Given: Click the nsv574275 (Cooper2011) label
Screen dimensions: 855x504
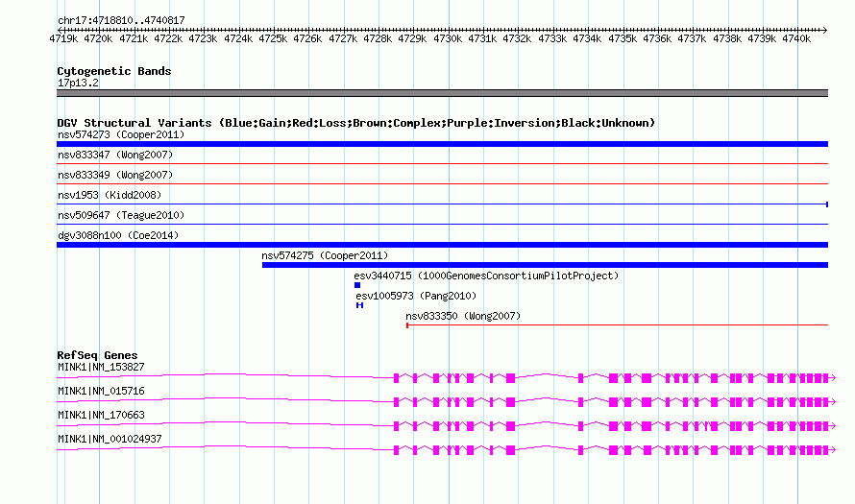Looking at the screenshot, I should [x=325, y=255].
